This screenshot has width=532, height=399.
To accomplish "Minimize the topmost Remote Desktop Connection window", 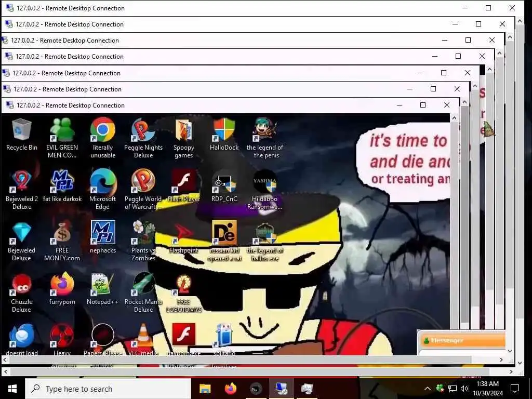I will 465,8.
